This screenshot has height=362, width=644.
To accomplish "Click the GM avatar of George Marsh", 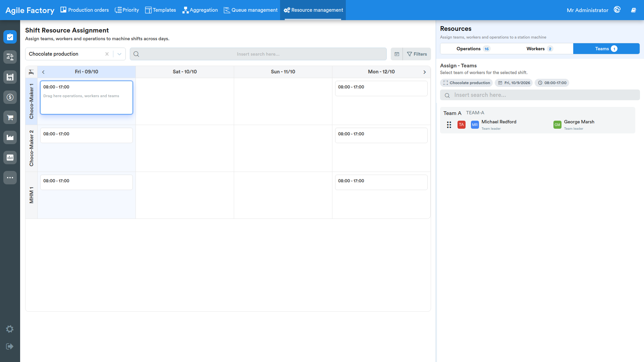I will tap(557, 125).
